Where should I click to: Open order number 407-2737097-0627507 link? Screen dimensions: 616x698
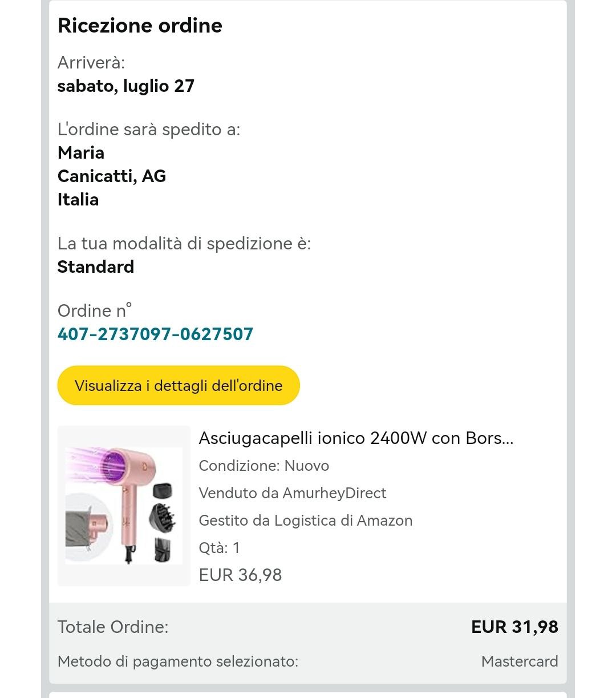click(155, 334)
